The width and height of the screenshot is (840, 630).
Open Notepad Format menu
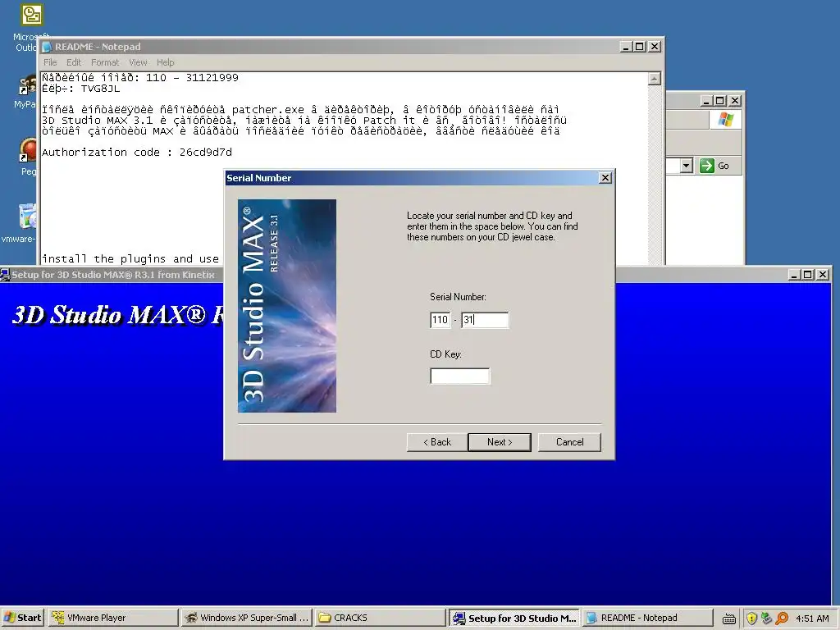click(x=105, y=62)
